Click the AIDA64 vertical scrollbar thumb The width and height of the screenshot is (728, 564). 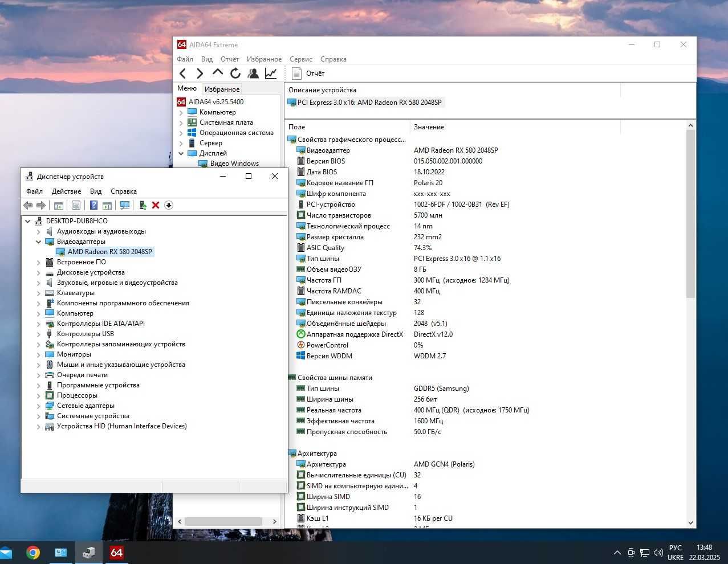690,214
